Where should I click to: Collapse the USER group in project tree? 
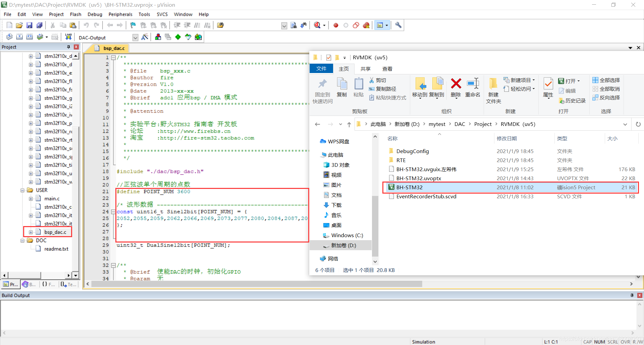(22, 190)
